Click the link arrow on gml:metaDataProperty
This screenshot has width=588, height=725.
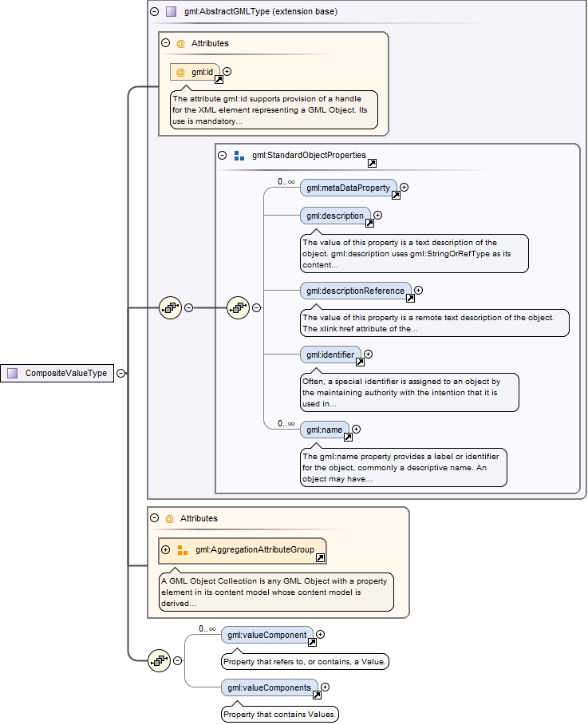point(396,195)
